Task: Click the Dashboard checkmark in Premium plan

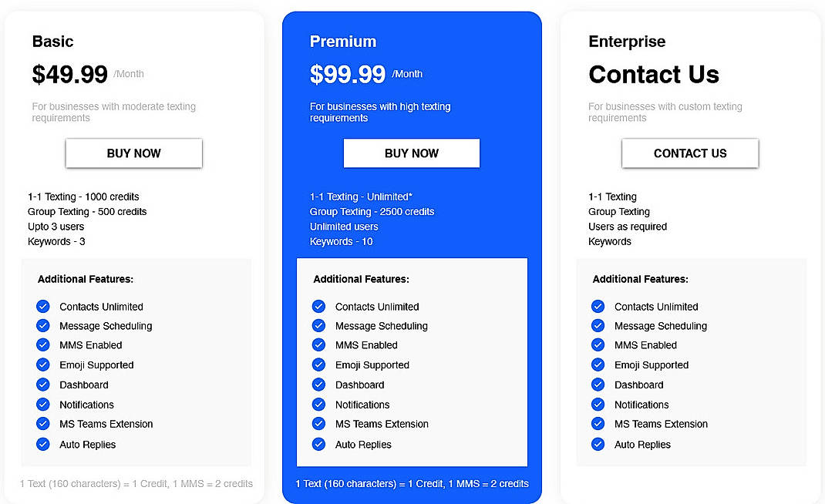Action: click(x=319, y=385)
